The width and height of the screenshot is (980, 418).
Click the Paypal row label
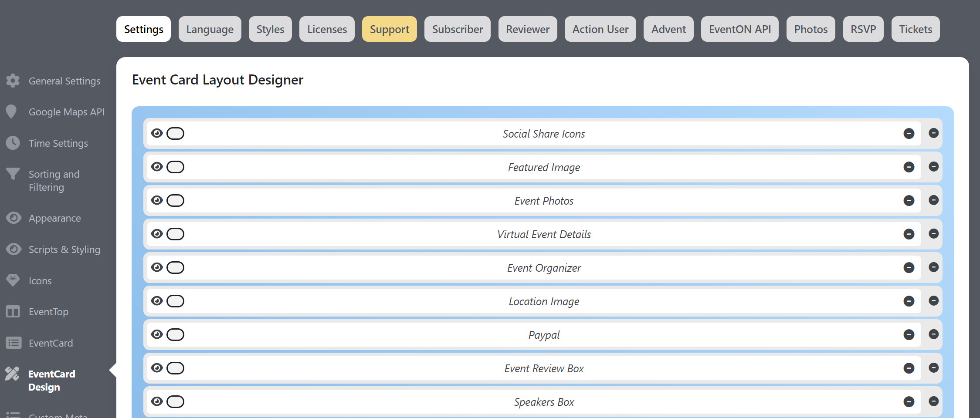(544, 335)
